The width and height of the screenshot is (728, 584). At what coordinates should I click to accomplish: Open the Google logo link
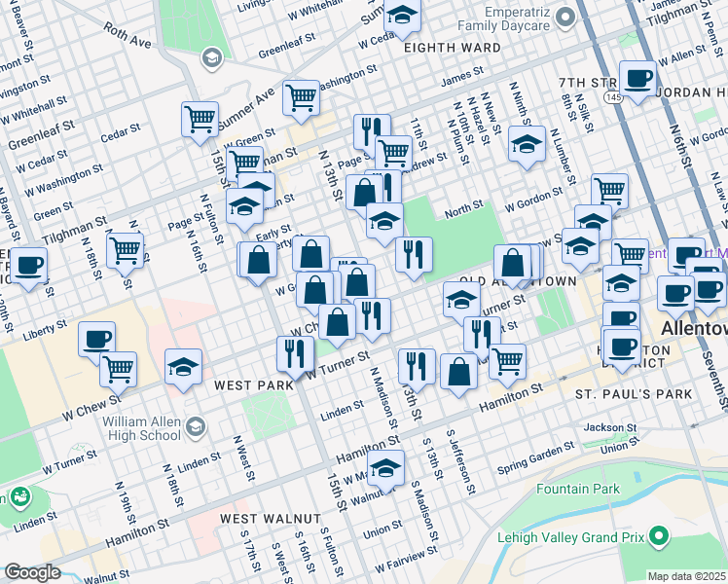(32, 572)
